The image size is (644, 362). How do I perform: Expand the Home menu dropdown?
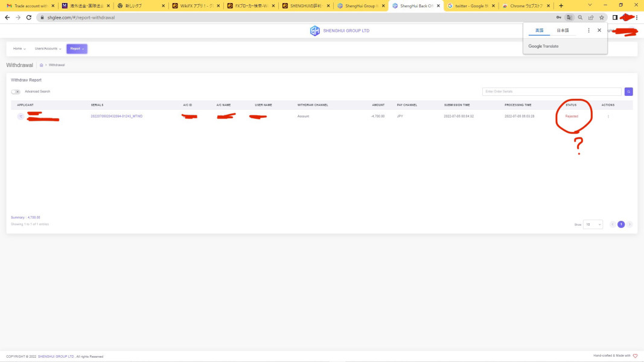click(x=19, y=49)
